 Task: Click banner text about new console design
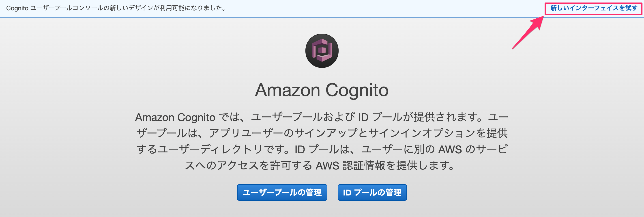(x=116, y=8)
